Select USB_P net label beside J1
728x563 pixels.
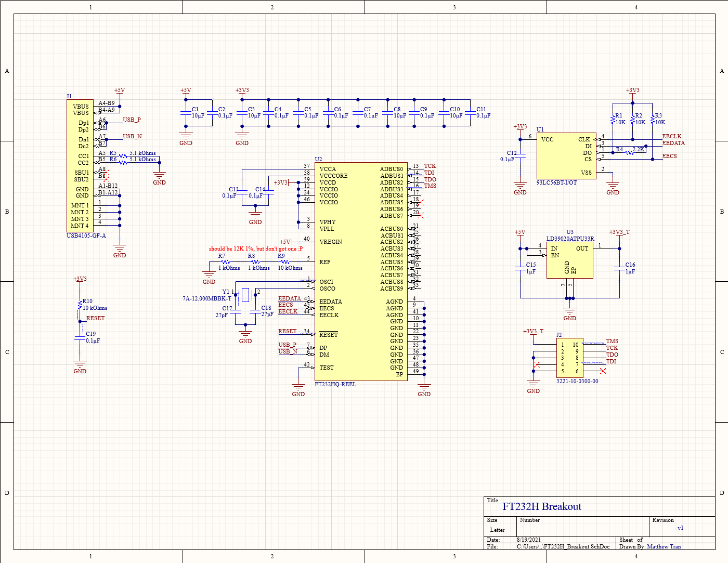[x=132, y=120]
